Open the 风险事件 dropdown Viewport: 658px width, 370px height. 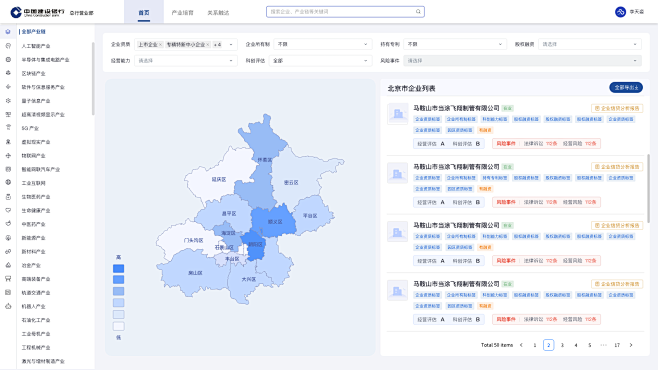pyautogui.click(x=522, y=60)
